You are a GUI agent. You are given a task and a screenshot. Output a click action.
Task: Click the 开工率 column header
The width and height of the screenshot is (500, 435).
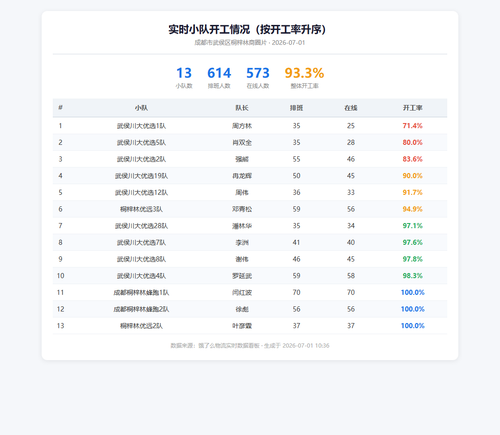(413, 108)
